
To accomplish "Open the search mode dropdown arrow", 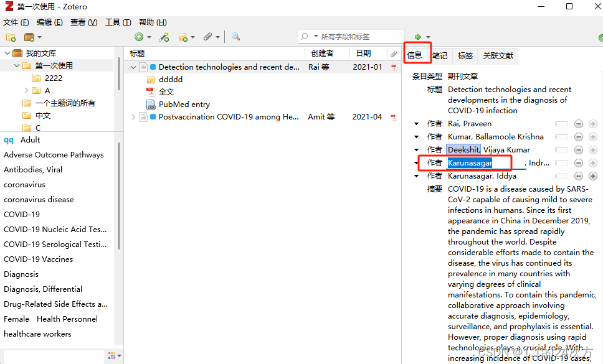I will point(316,37).
